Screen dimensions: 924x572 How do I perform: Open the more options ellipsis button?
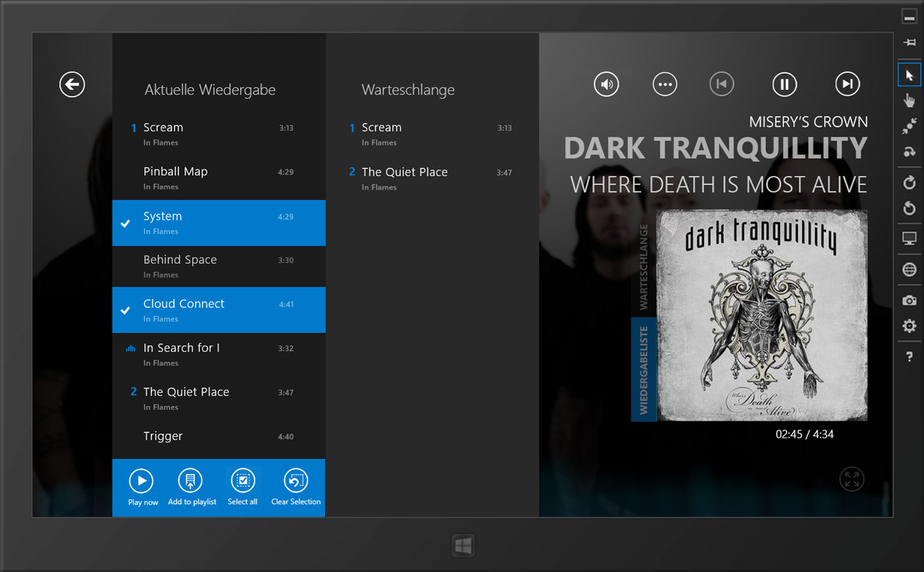tap(665, 84)
